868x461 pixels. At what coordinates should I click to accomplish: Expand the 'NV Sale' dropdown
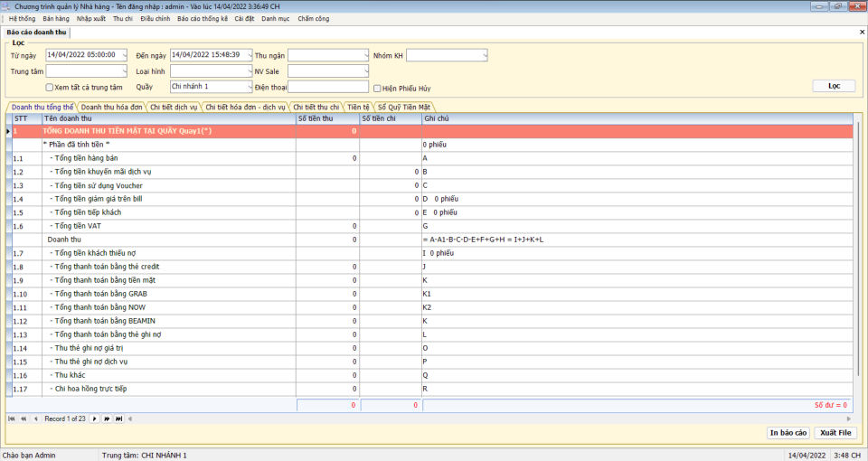(x=365, y=71)
